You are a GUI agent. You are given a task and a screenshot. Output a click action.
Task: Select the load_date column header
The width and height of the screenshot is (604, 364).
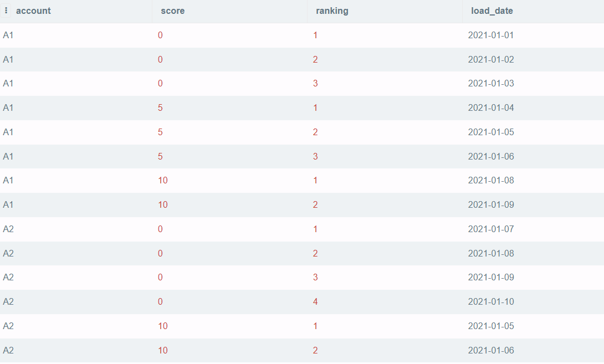[492, 11]
